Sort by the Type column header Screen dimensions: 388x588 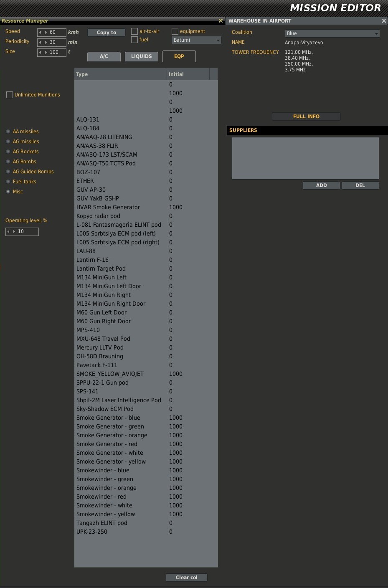120,74
